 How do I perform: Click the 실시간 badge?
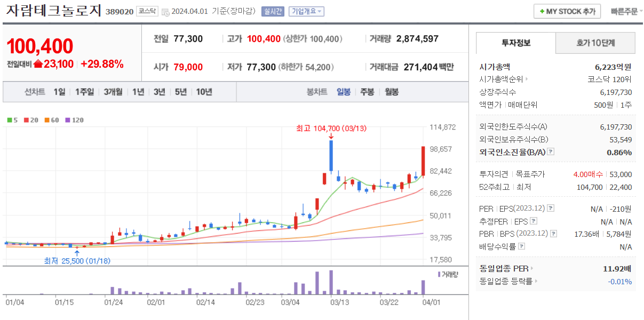coord(273,12)
